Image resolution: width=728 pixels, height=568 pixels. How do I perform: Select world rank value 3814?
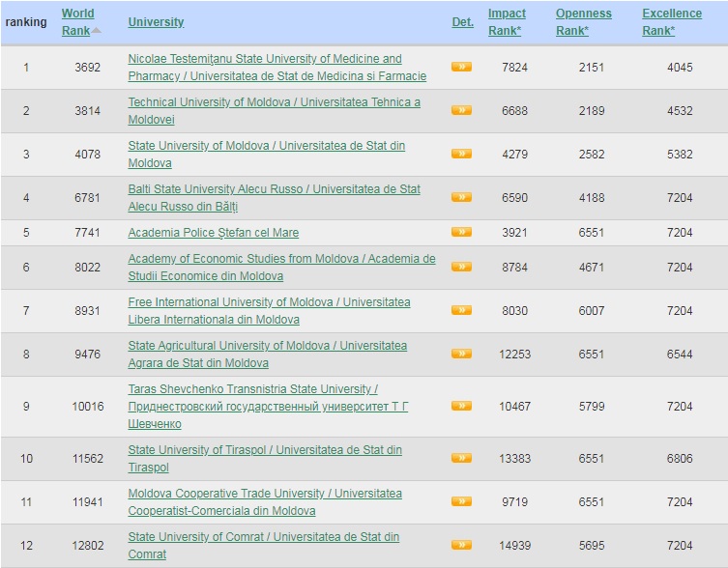point(88,111)
